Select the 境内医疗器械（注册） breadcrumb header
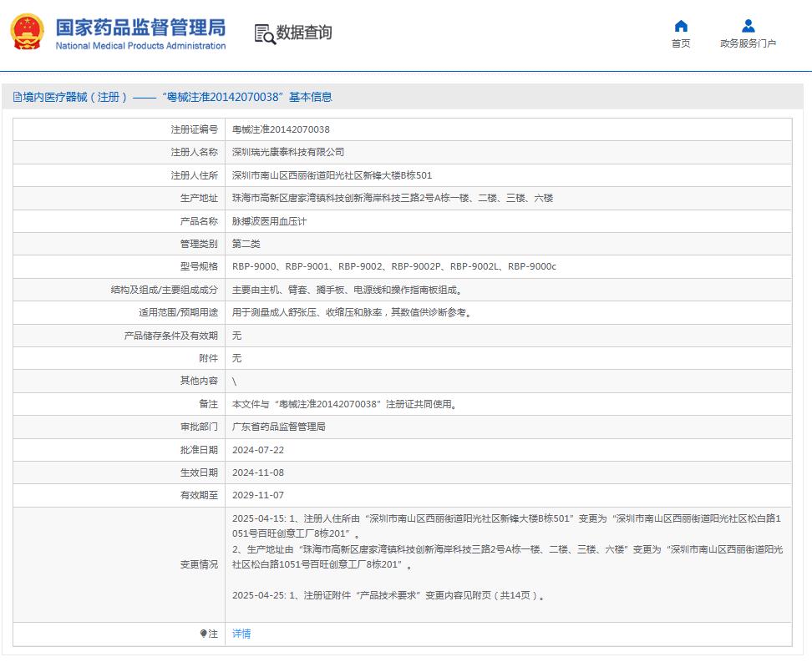The height and width of the screenshot is (672, 812). coord(75,96)
